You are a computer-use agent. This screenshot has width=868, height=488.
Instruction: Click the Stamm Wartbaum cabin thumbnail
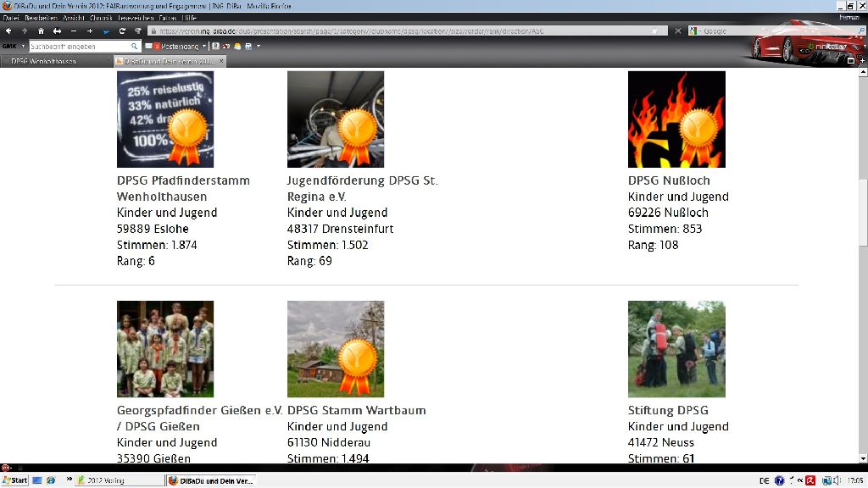(336, 349)
